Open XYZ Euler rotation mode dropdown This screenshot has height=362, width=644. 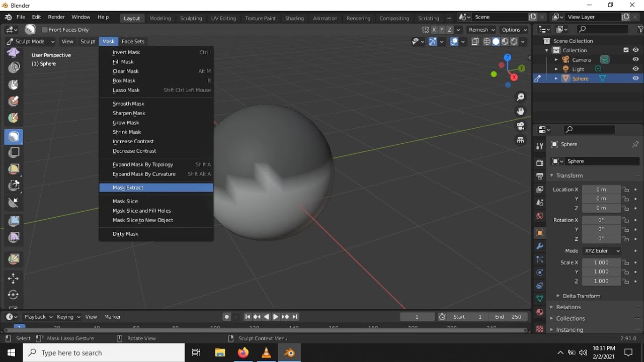[602, 251]
